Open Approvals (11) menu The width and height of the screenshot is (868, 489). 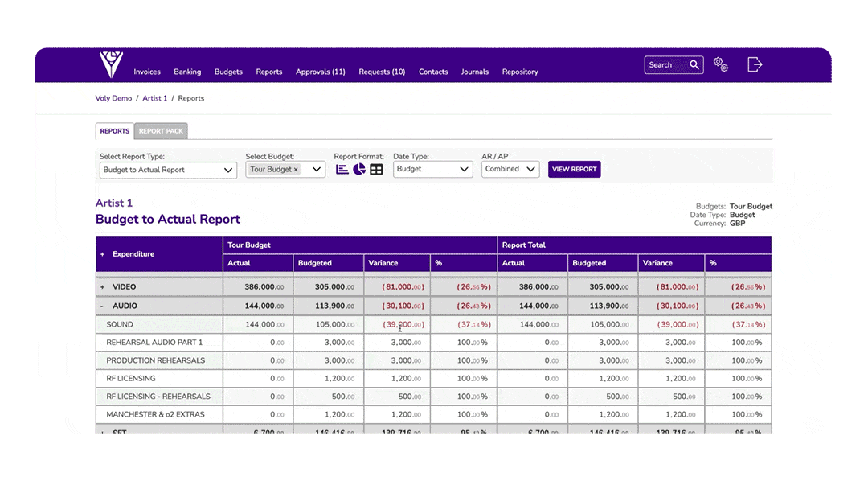click(321, 72)
